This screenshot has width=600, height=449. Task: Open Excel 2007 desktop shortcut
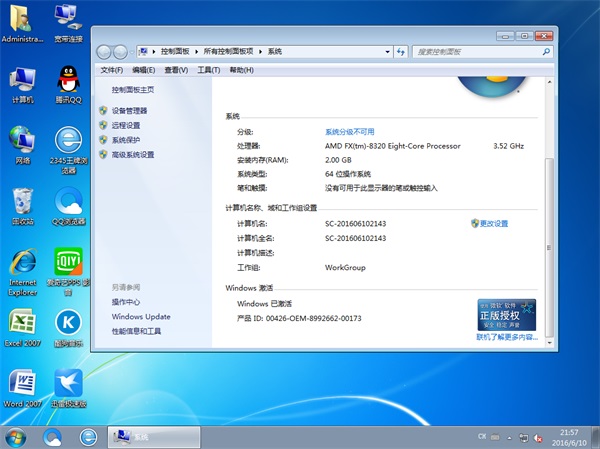click(x=23, y=328)
